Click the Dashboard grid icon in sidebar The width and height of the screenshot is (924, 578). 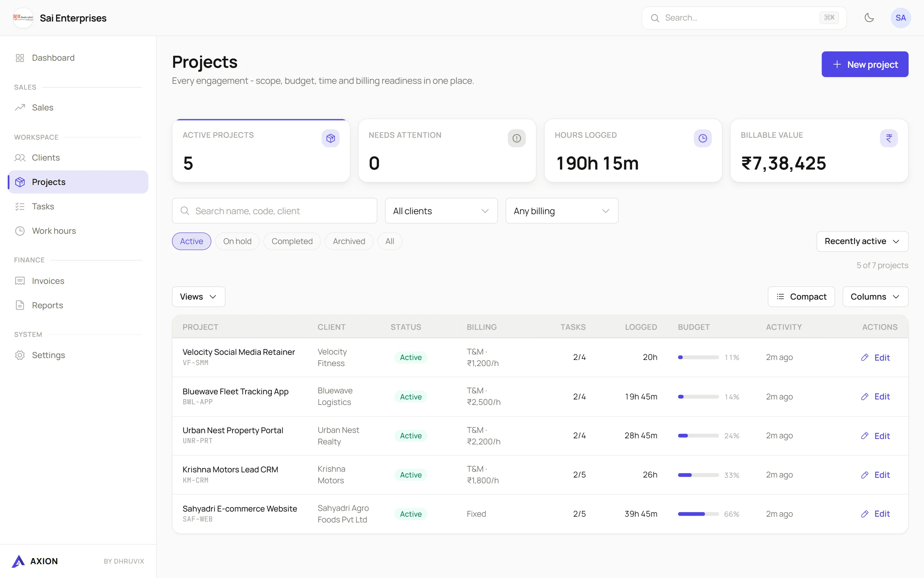[20, 58]
